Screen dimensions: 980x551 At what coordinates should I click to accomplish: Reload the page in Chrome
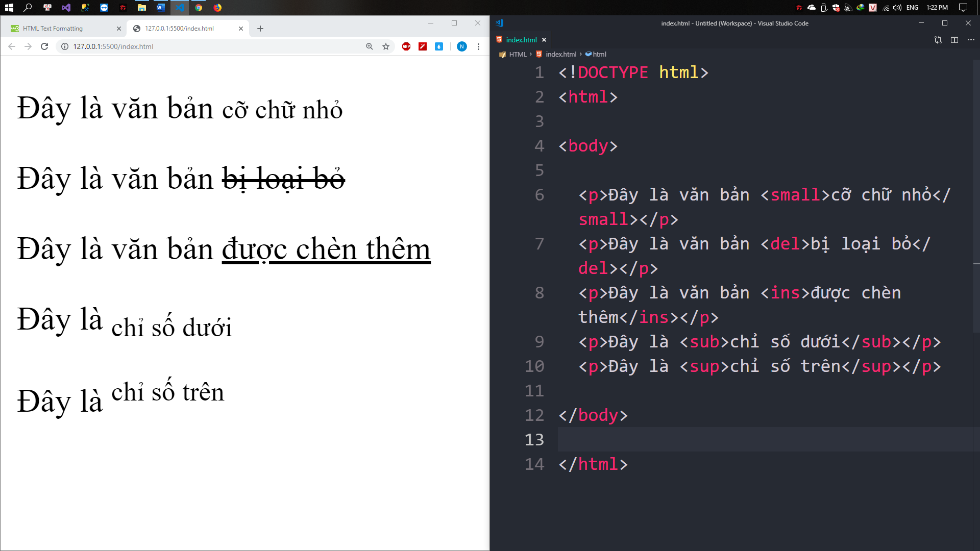[44, 46]
